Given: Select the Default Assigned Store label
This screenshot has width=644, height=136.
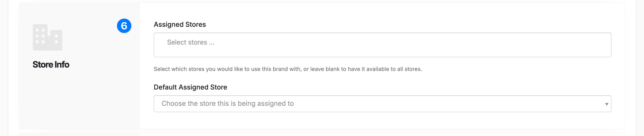Looking at the screenshot, I should 190,87.
